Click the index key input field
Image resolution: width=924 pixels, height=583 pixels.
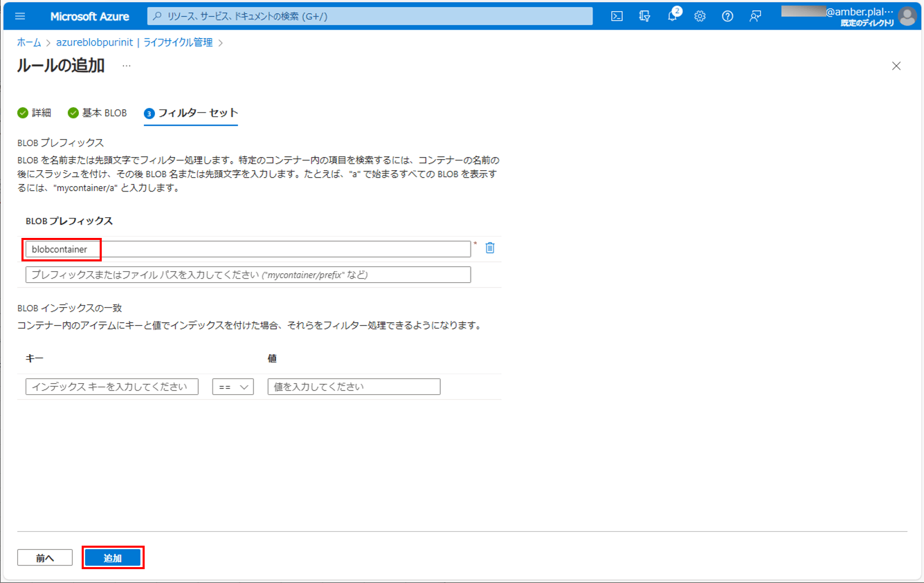click(112, 387)
